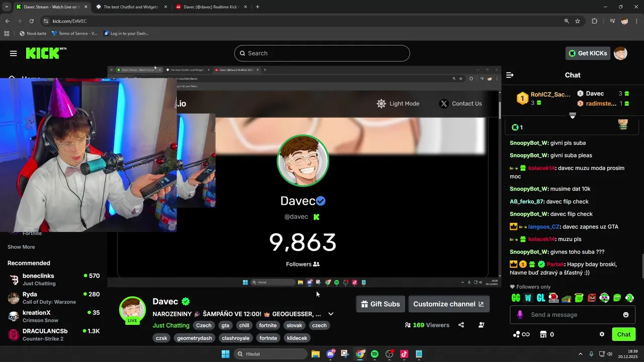Open recommended channel Ryda

pos(53,298)
